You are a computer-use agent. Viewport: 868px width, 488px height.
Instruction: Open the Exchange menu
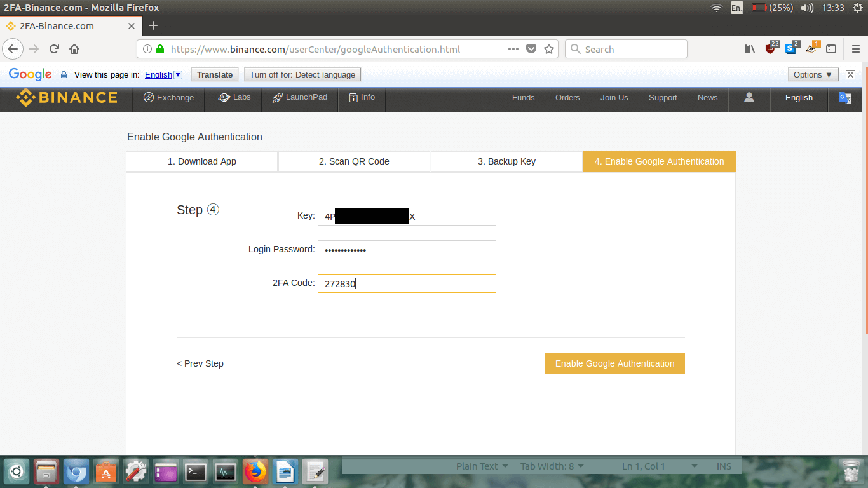(x=168, y=98)
